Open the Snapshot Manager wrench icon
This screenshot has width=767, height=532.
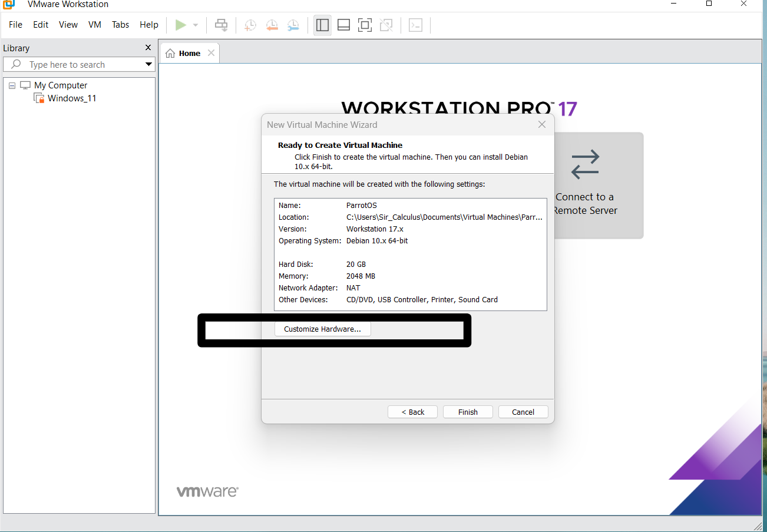click(x=293, y=25)
